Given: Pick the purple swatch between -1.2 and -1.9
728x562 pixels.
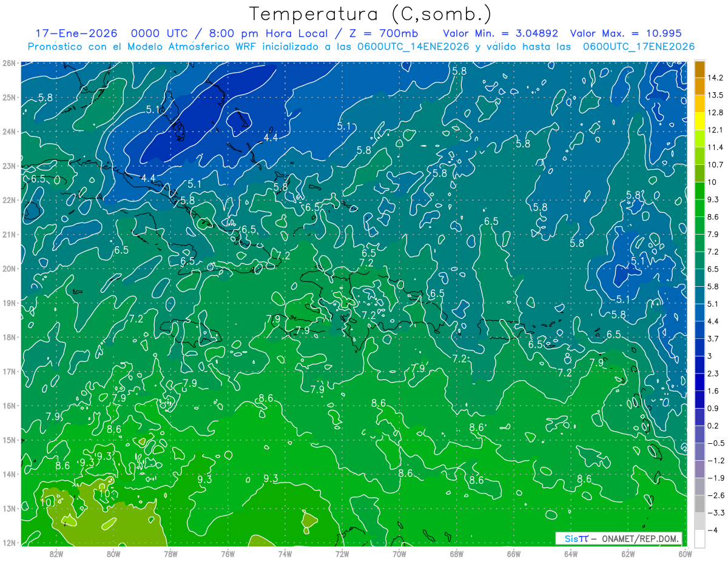Looking at the screenshot, I should pyautogui.click(x=699, y=469).
